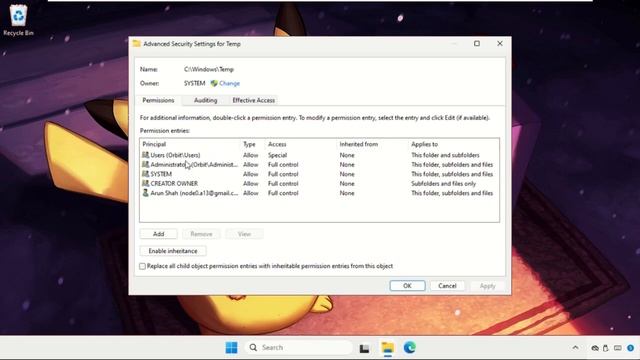The image size is (640, 360).
Task: Close the Advanced Security Settings dialog
Action: (x=500, y=44)
